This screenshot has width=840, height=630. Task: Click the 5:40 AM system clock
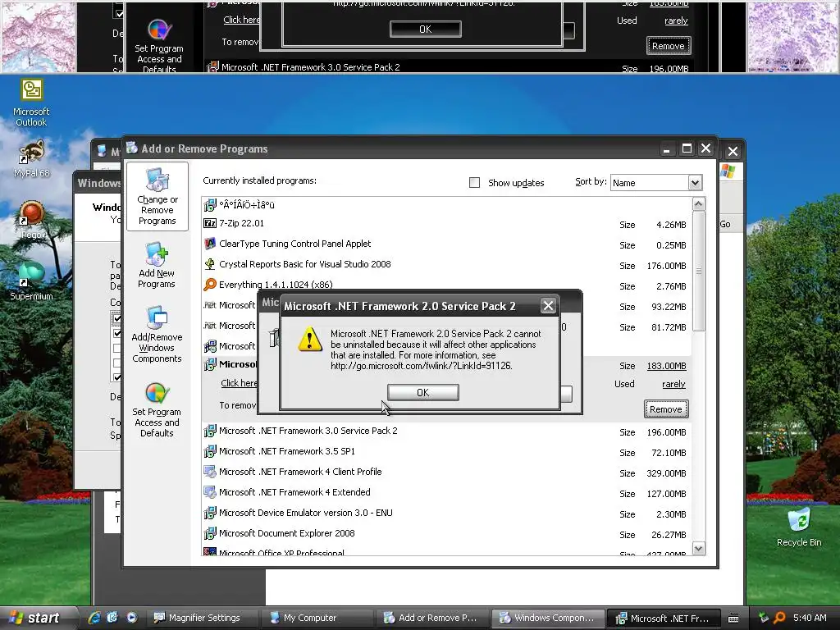click(810, 618)
